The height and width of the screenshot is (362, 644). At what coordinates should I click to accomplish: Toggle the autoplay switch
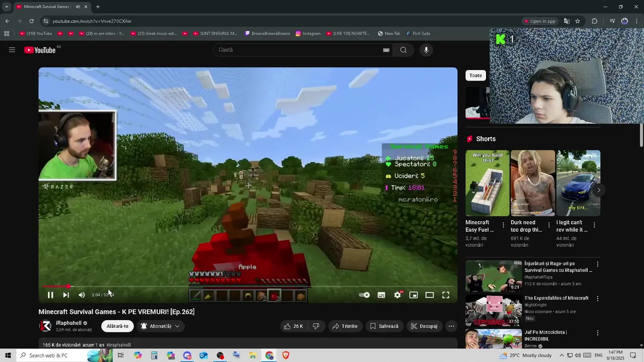tap(364, 295)
